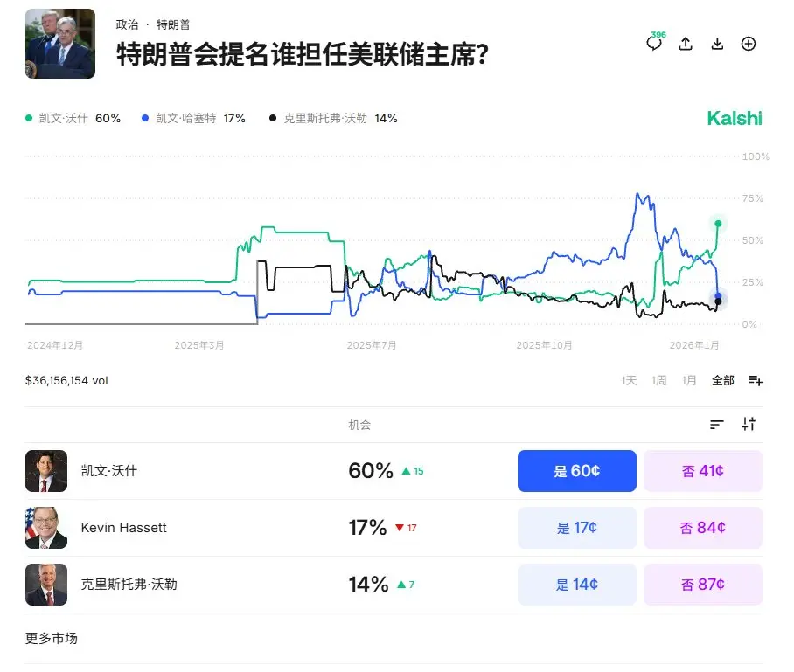Click the sort lines icon in table header
794x672 pixels.
tap(716, 425)
